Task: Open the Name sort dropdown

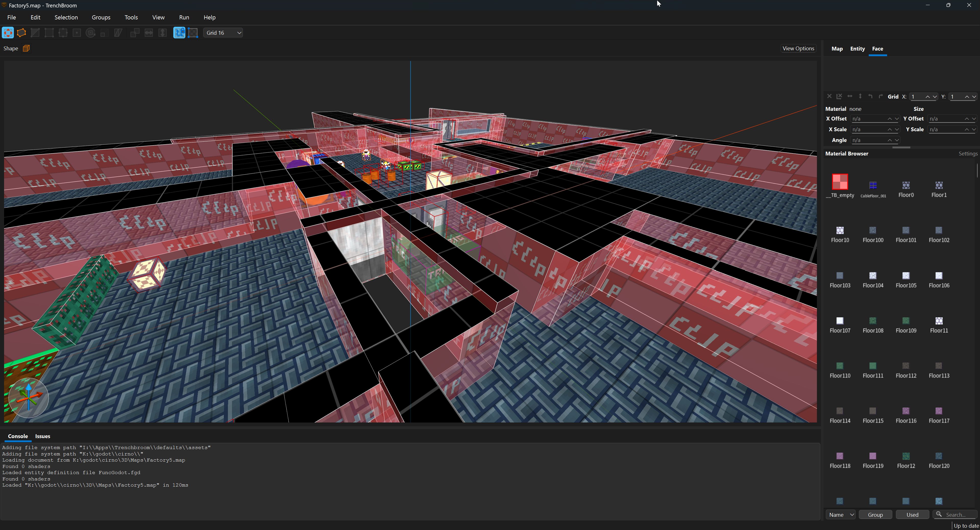Action: click(840, 514)
